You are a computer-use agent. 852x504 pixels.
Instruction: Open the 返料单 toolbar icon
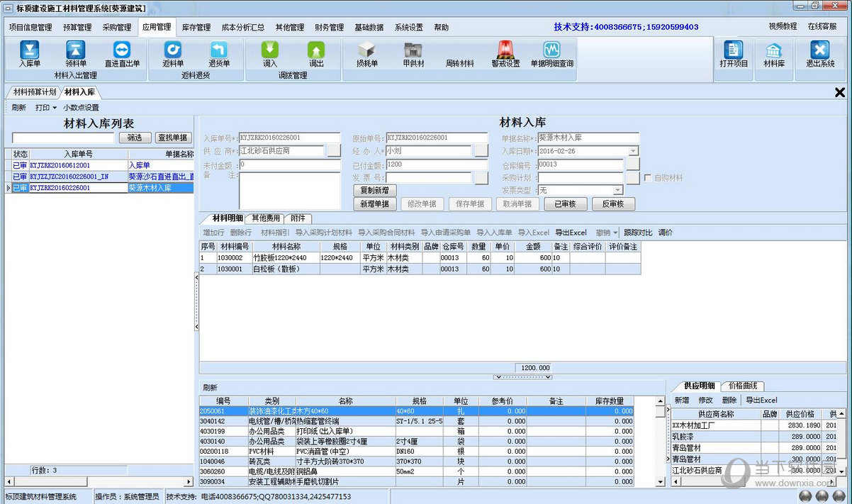tap(173, 55)
